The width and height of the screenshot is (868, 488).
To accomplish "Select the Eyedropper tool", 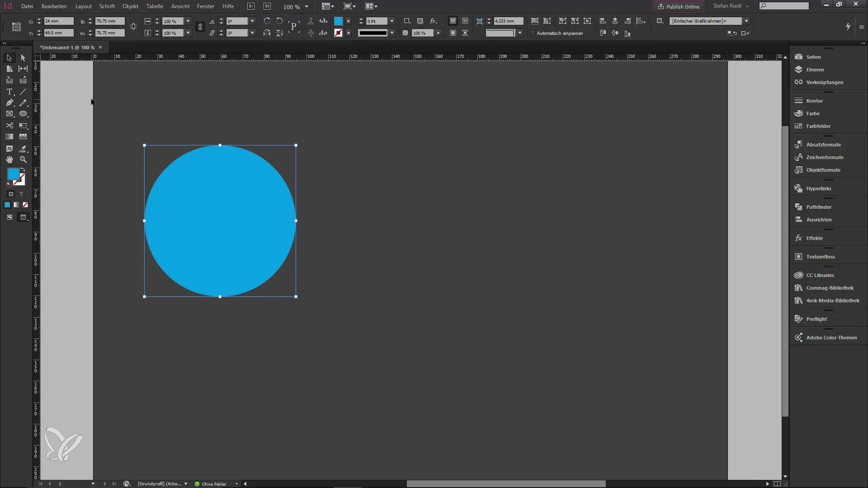I will 23,149.
